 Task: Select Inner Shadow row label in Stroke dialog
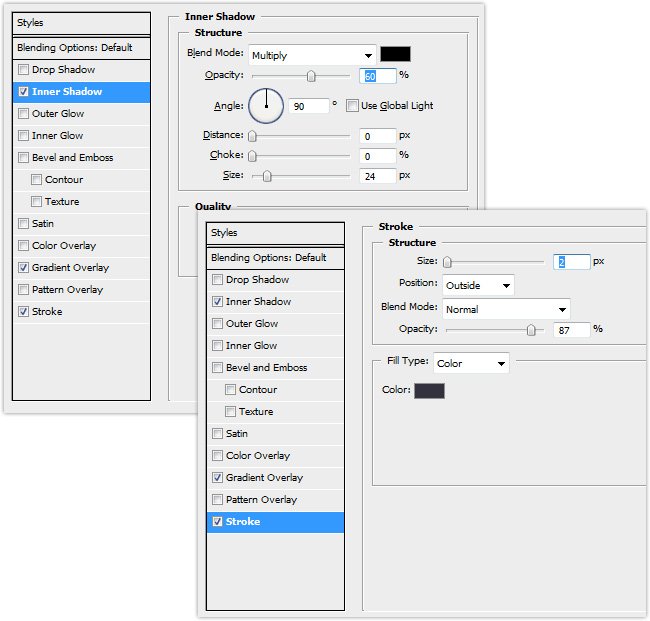[258, 301]
